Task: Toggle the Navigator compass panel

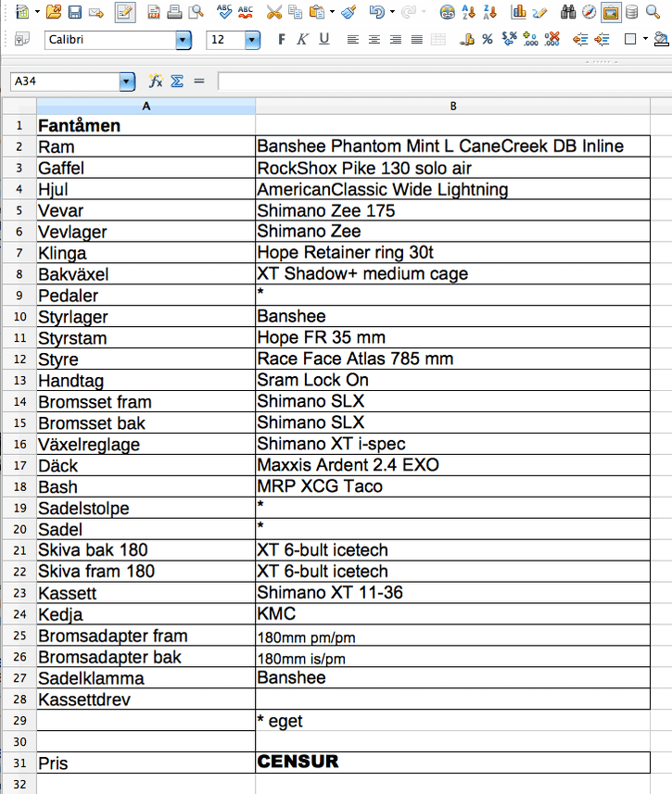Action: click(589, 12)
